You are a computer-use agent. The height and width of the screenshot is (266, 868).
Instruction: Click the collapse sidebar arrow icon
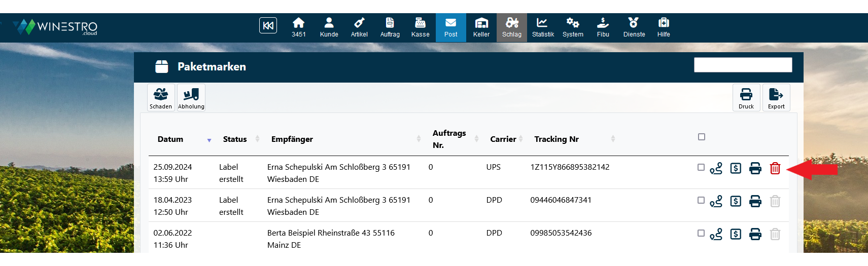(268, 25)
